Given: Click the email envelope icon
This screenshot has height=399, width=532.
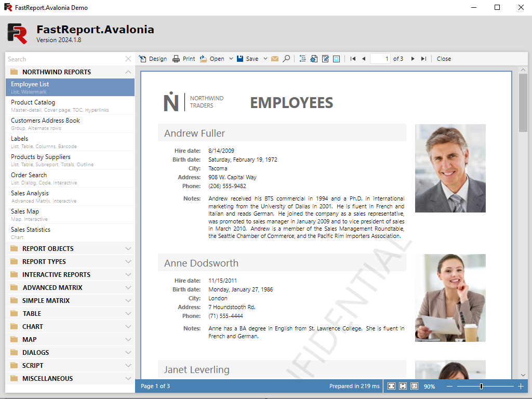Looking at the screenshot, I should [275, 59].
